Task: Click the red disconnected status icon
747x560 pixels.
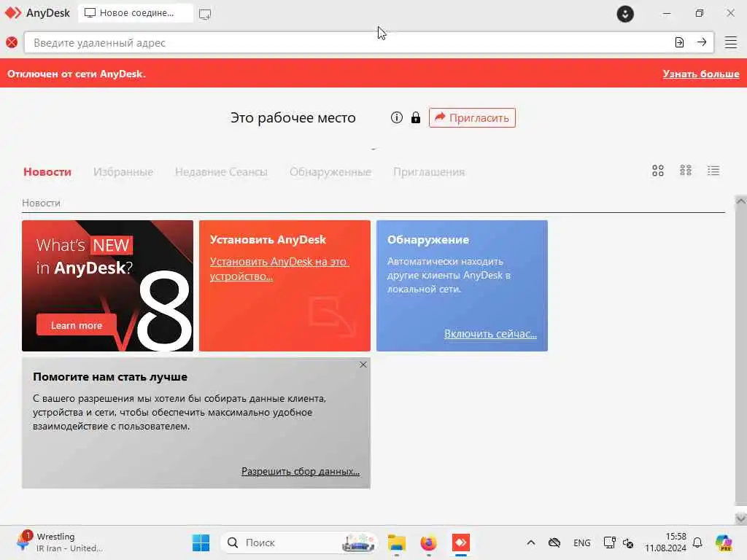Action: coord(12,42)
